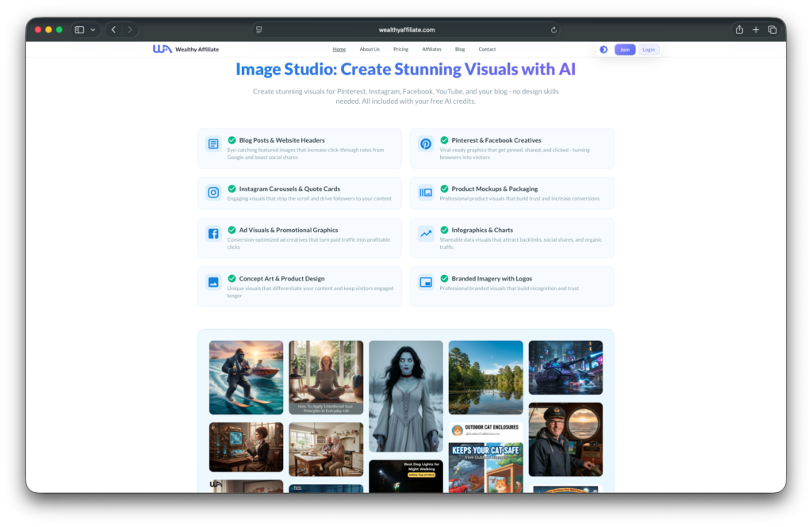Viewport: 812px width, 527px height.
Task: Click the Join button
Action: pyautogui.click(x=625, y=49)
